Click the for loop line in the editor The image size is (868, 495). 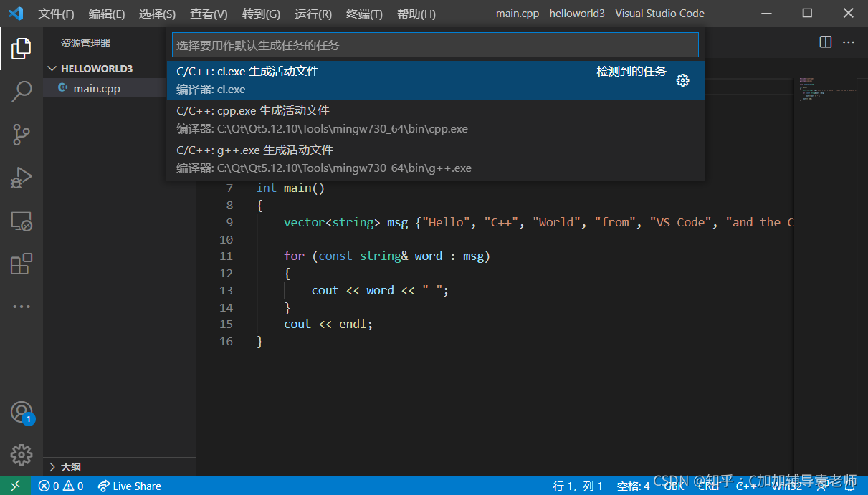386,256
